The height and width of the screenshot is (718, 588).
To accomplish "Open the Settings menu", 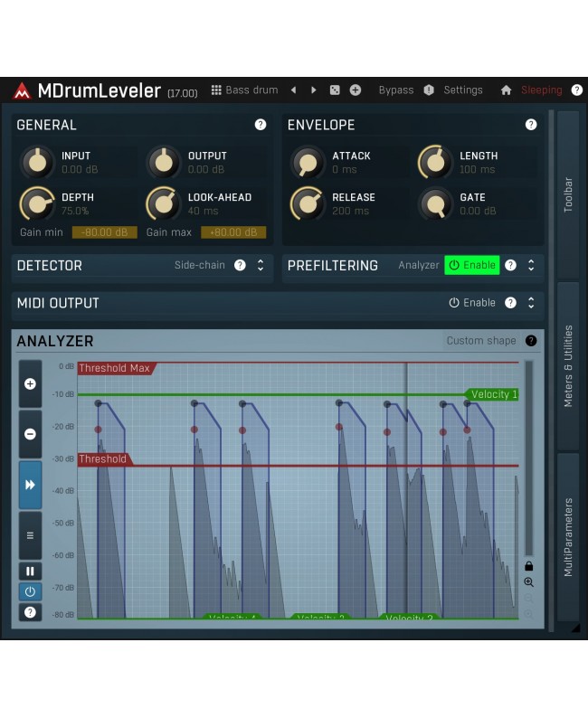I will pyautogui.click(x=463, y=90).
